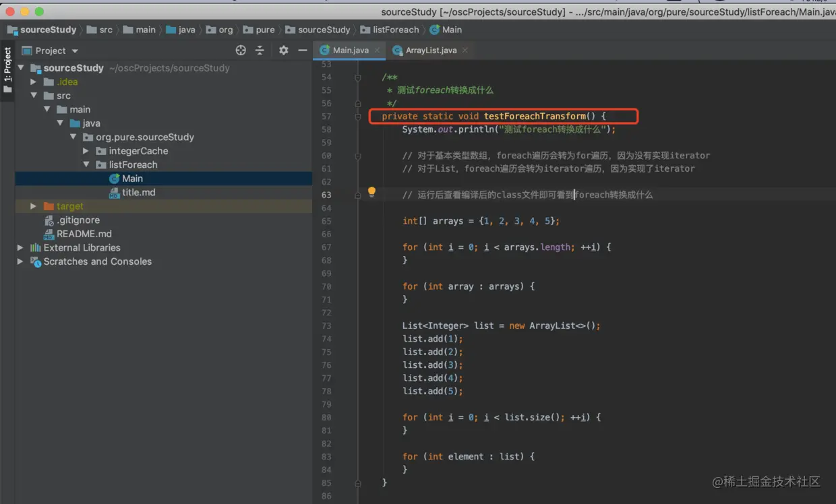This screenshot has height=504, width=836.
Task: Collapse the sourceStudy root node
Action: (20, 68)
